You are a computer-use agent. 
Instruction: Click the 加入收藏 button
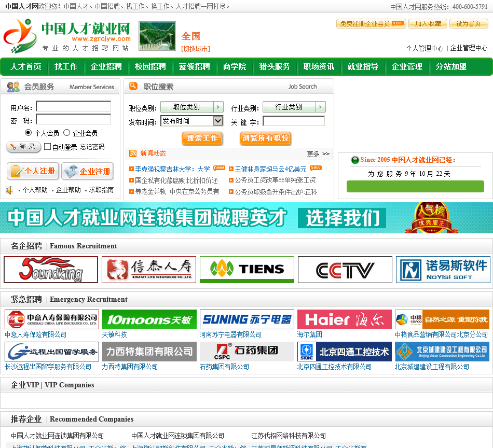(428, 23)
